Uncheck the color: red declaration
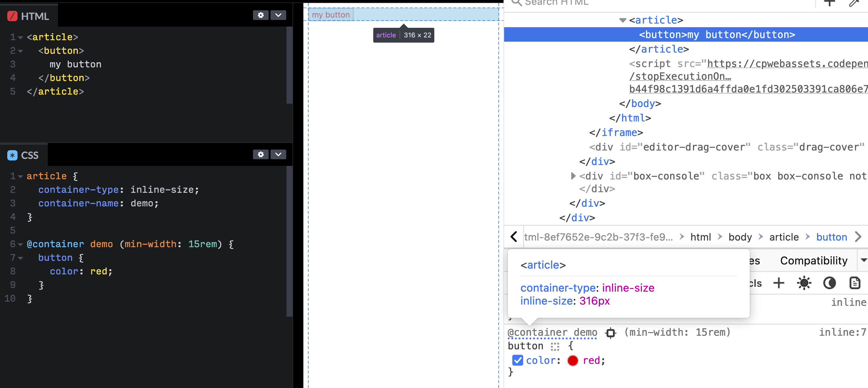Screen dimensions: 868x388 [x=517, y=361]
